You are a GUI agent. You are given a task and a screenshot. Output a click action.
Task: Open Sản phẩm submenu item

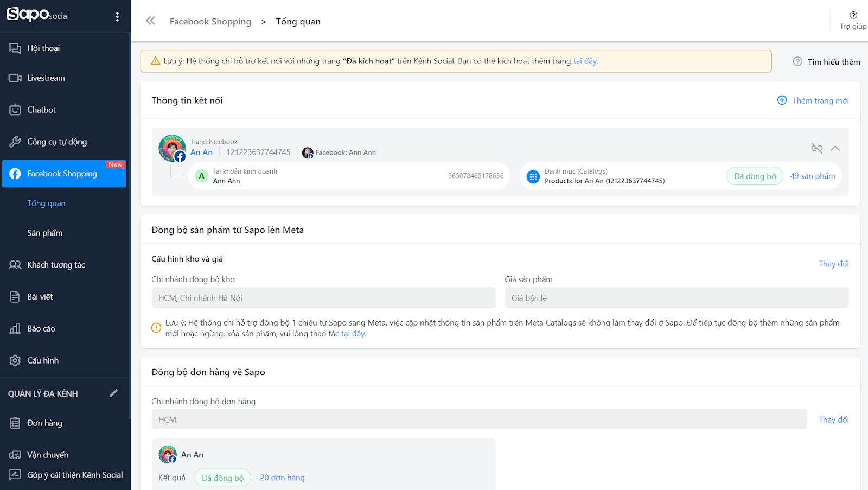pyautogui.click(x=45, y=233)
